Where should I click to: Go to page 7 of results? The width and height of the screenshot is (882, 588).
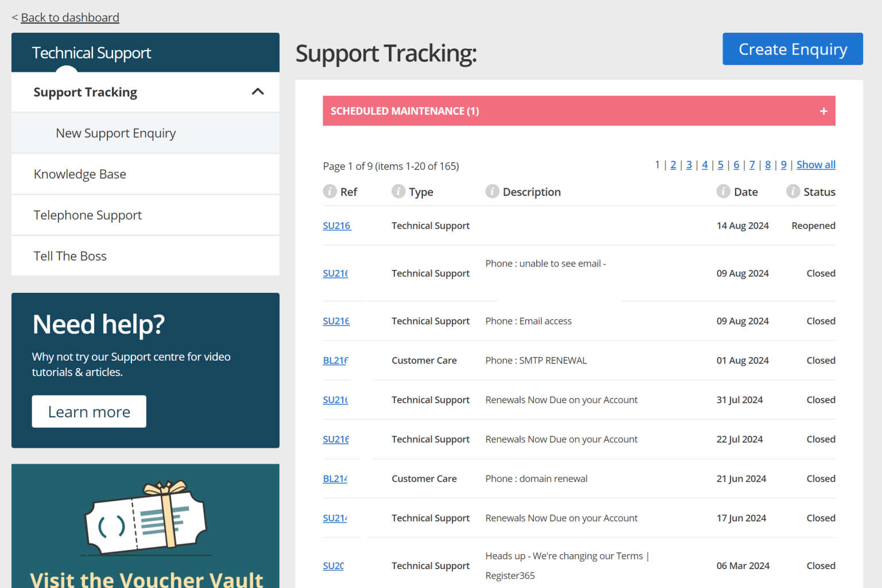[752, 165]
